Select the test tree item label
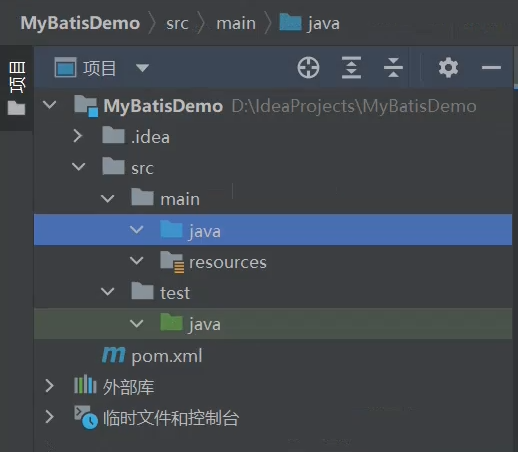 click(x=175, y=293)
